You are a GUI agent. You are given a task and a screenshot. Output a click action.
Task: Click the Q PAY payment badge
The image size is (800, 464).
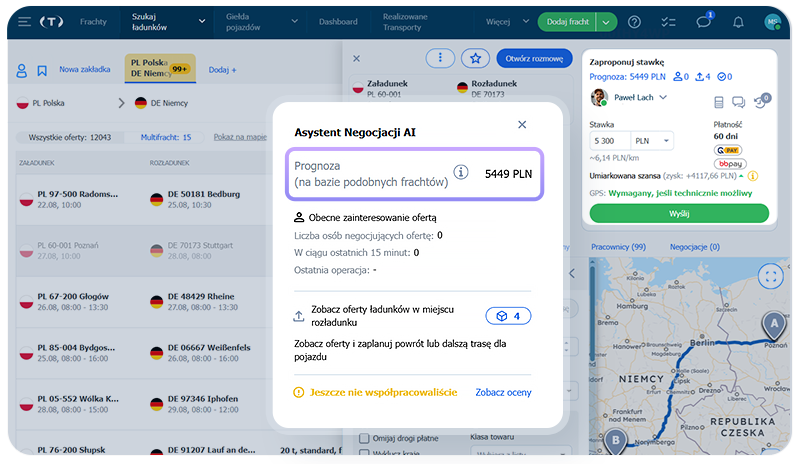point(728,150)
